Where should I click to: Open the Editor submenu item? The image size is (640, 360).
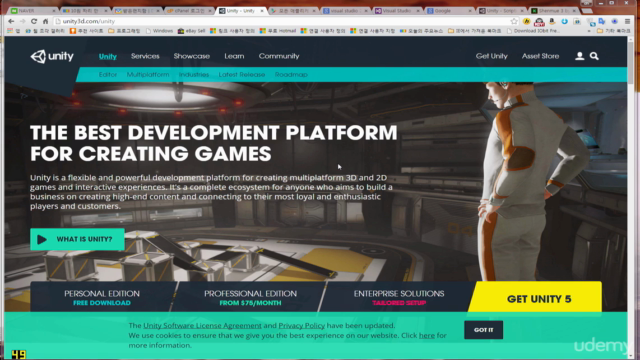(108, 75)
